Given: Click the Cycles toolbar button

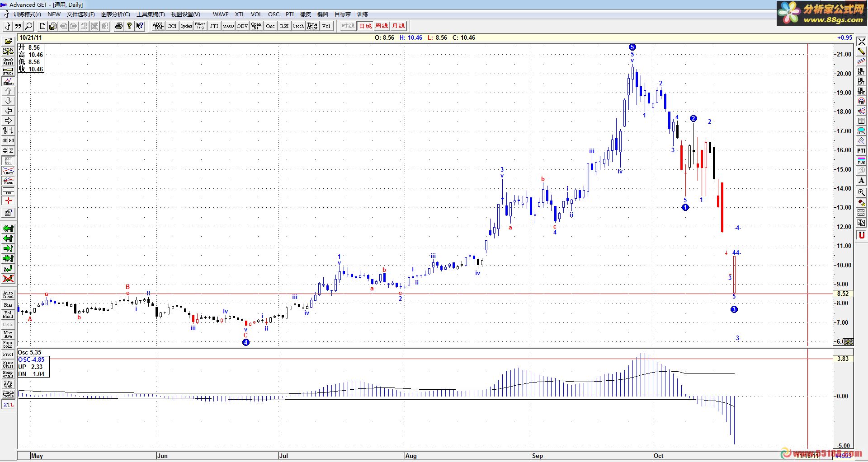Looking at the screenshot, I should (x=186, y=26).
